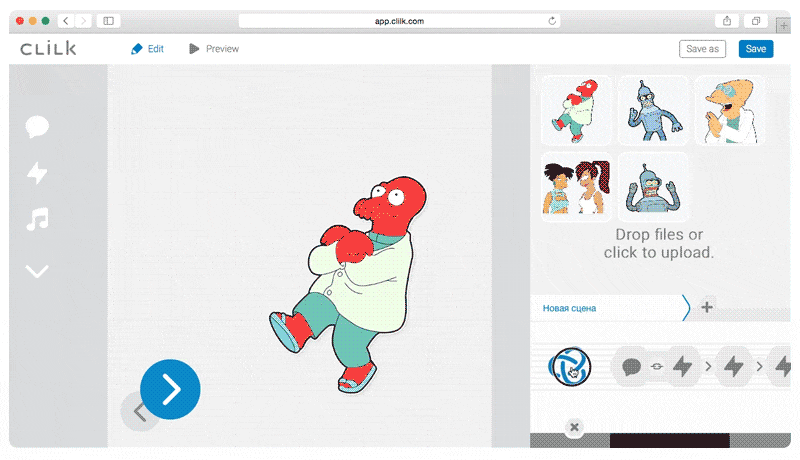Open the speech bubble tool in sidebar

[37, 126]
